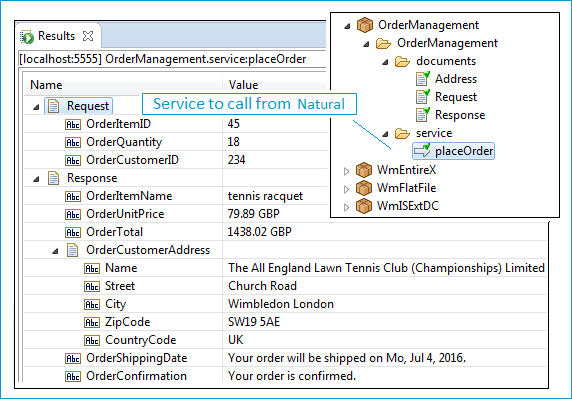Viewport: 572px width, 399px height.
Task: Click the placeOrder service arrow icon
Action: (x=422, y=151)
